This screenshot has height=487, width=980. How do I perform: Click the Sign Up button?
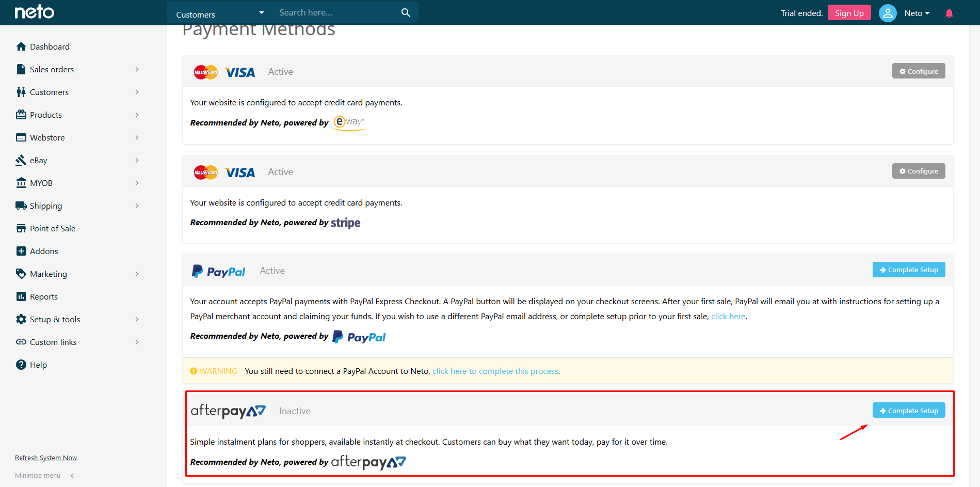[849, 13]
